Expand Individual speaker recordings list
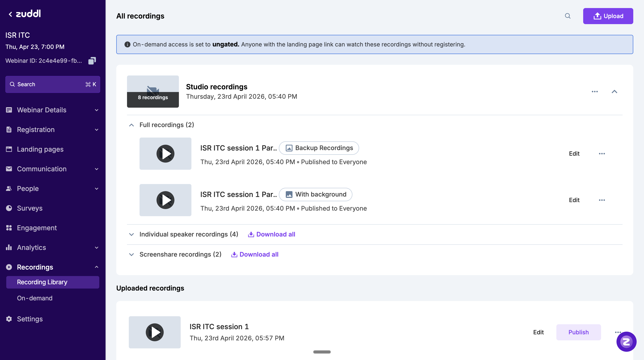644x360 pixels. 131,234
